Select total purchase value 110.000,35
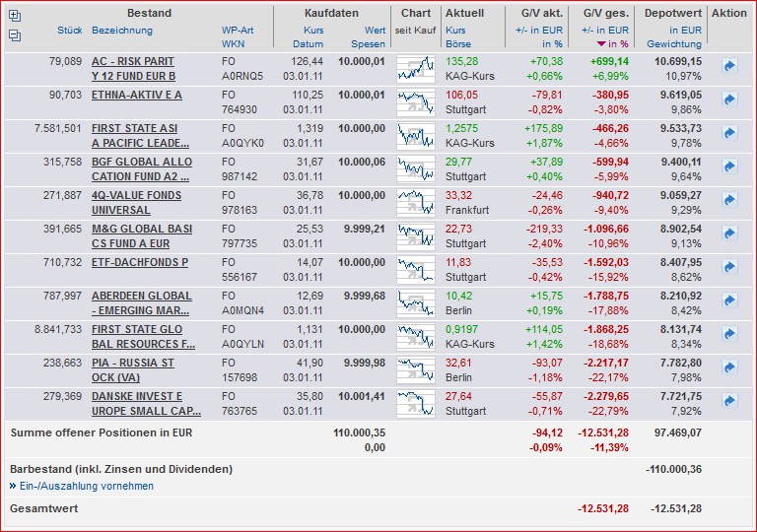757x532 pixels. pyautogui.click(x=359, y=433)
